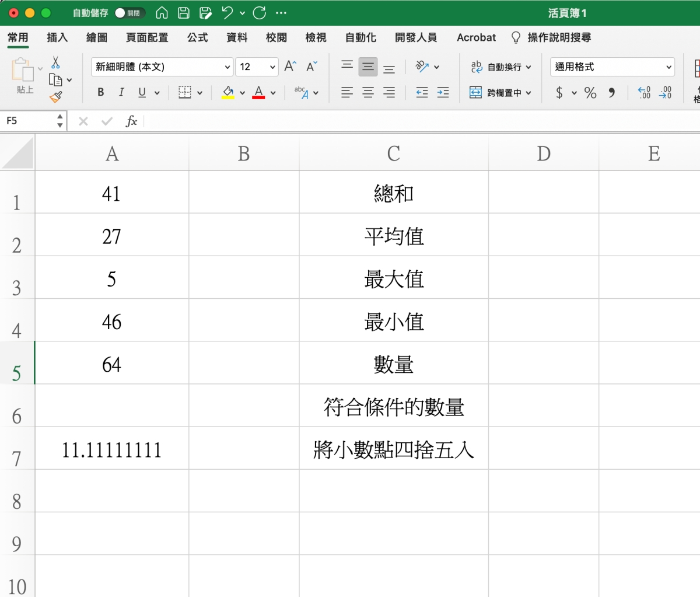Viewport: 700px width, 597px height.
Task: Increase decimal places
Action: 644,92
